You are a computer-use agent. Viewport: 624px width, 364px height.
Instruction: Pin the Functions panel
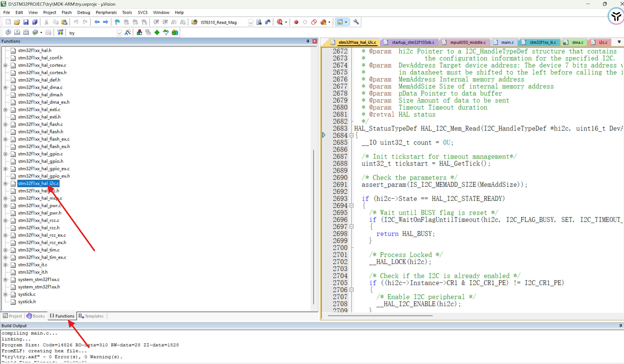click(308, 41)
